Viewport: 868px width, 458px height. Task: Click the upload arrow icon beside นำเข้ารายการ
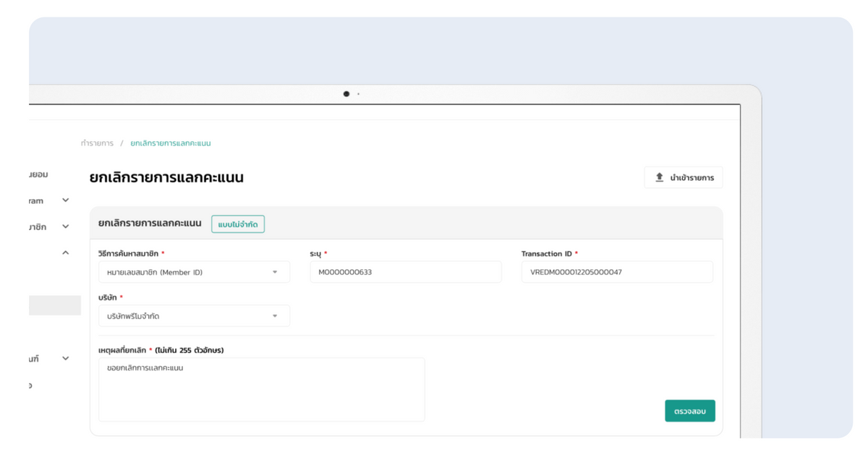click(659, 177)
